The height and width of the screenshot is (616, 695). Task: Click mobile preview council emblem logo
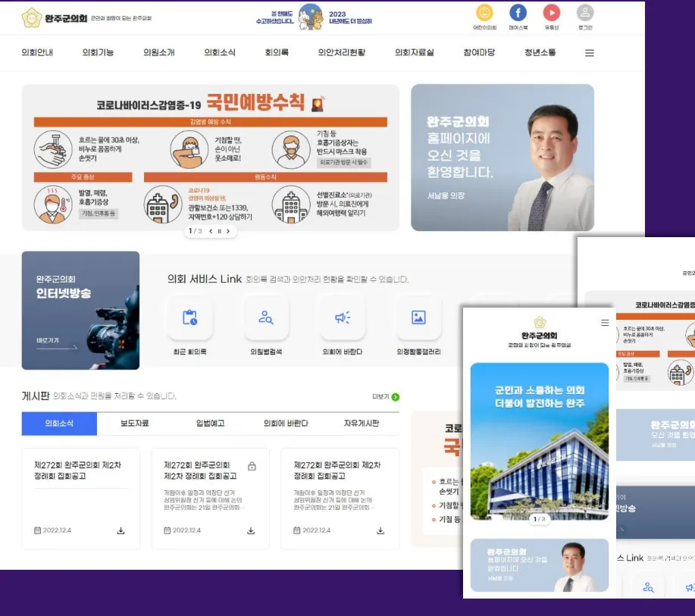click(540, 322)
